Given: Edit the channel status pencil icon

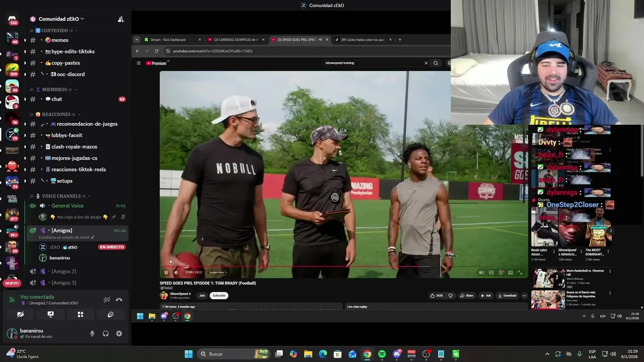Looking at the screenshot, I should [x=93, y=237].
